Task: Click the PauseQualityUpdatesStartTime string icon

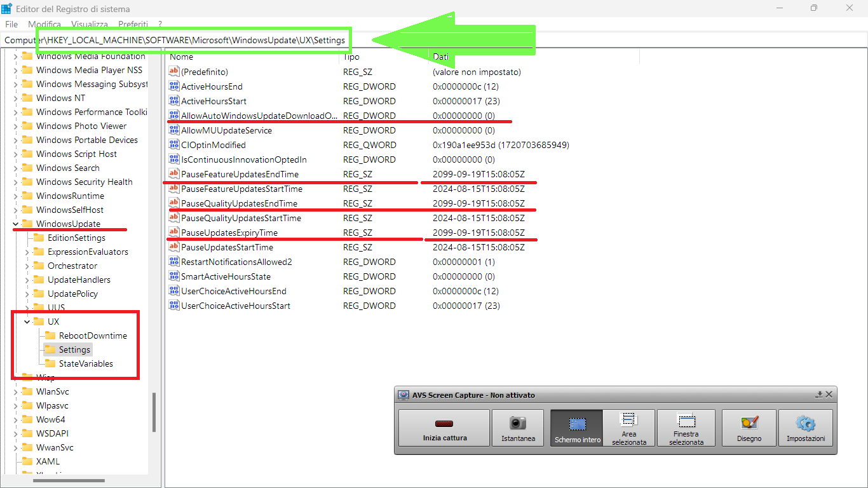Action: pos(174,218)
